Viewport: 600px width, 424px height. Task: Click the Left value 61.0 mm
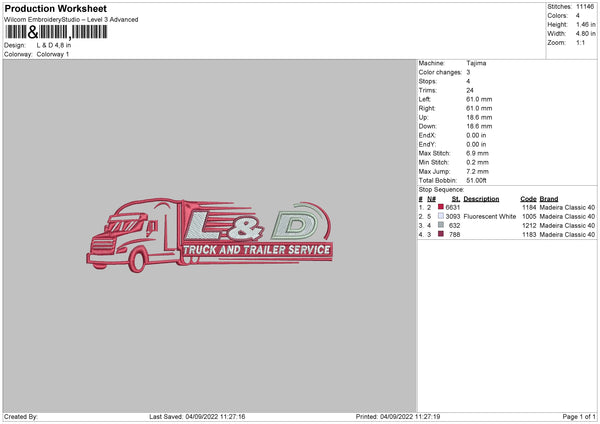click(479, 99)
